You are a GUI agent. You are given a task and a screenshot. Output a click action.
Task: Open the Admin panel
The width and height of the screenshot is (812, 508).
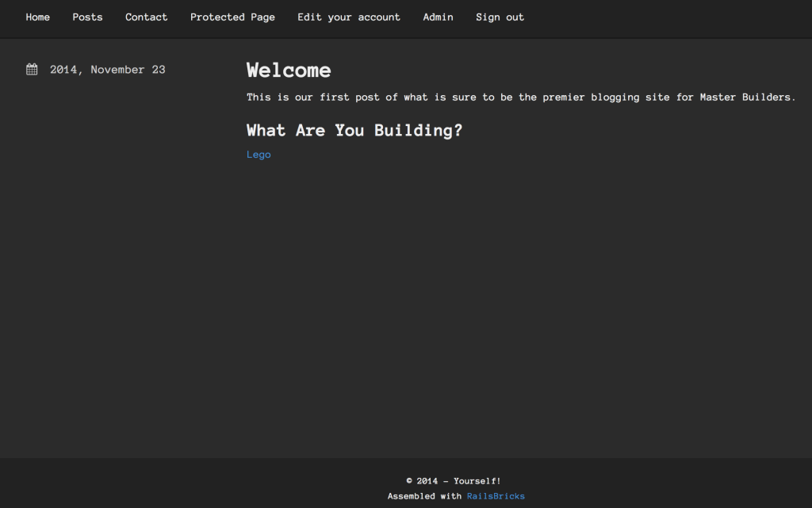click(438, 17)
